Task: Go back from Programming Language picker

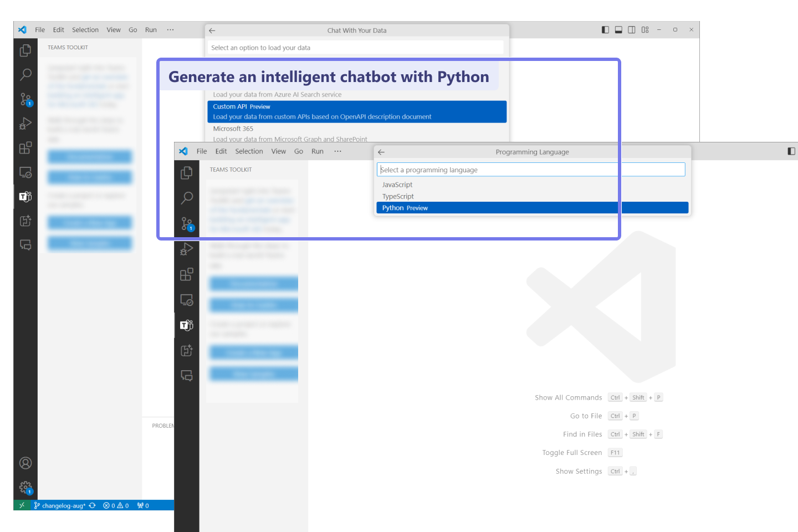Action: (x=381, y=152)
